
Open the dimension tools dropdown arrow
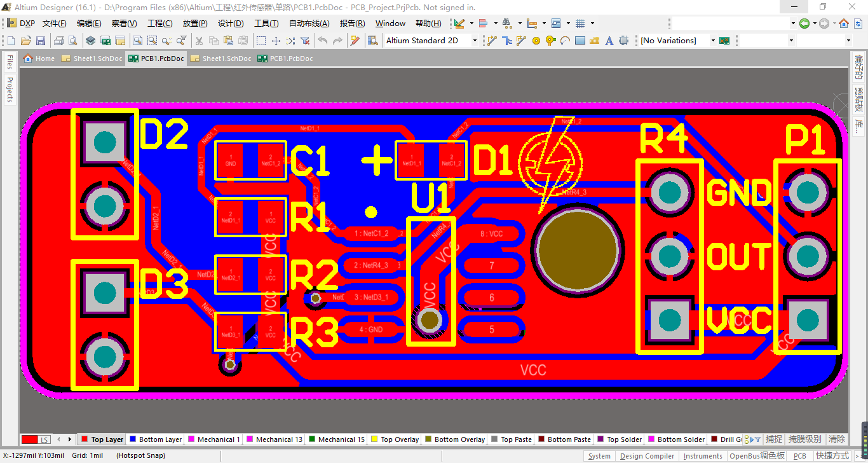pos(545,24)
